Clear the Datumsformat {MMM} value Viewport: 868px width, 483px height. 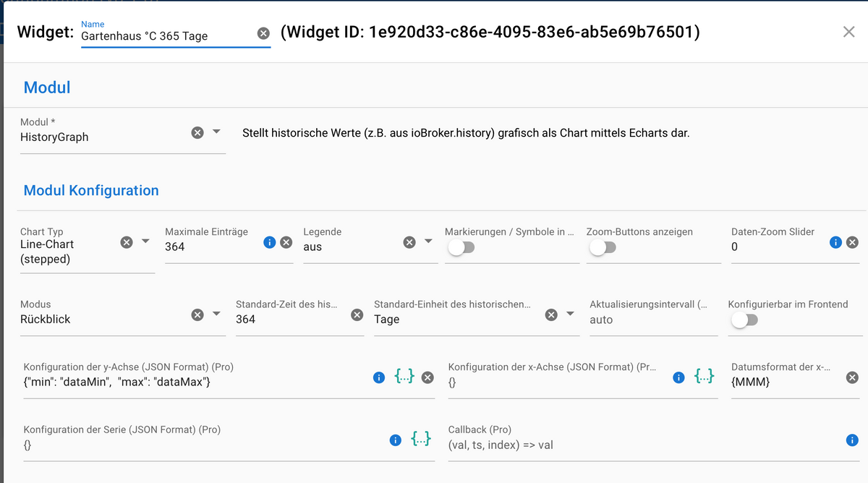tap(852, 377)
